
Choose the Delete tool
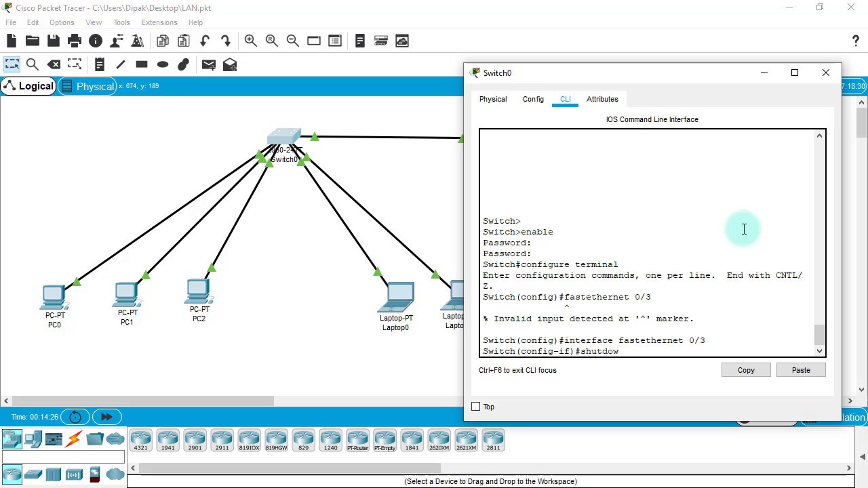coord(54,64)
